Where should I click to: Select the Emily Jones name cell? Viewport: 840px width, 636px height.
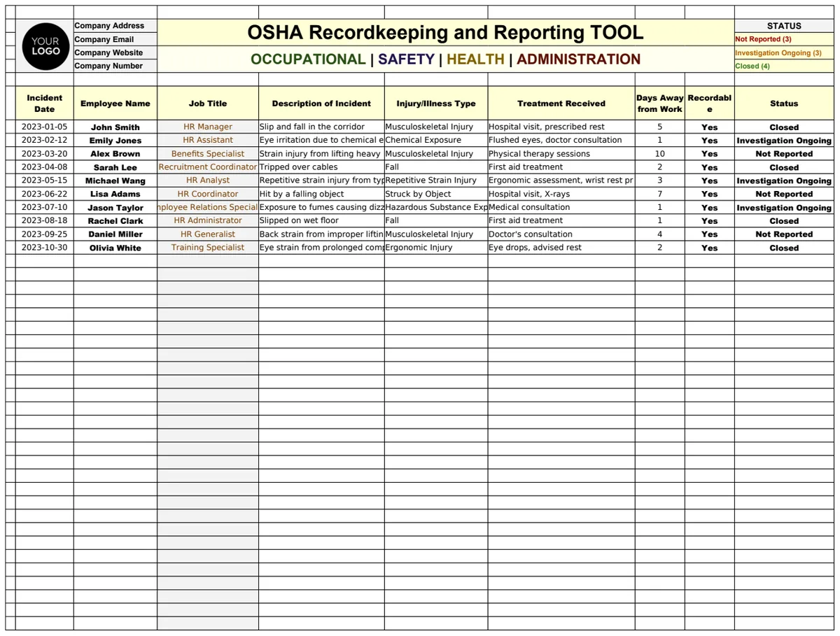(x=115, y=141)
